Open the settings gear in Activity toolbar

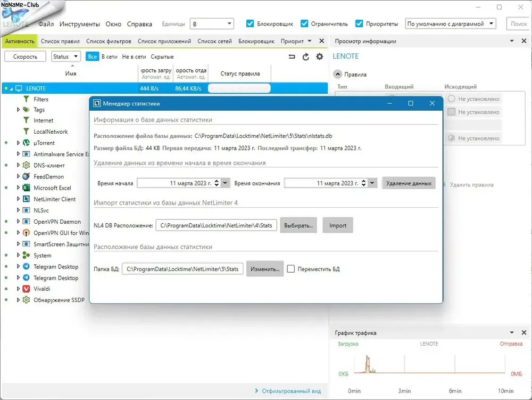320,56
